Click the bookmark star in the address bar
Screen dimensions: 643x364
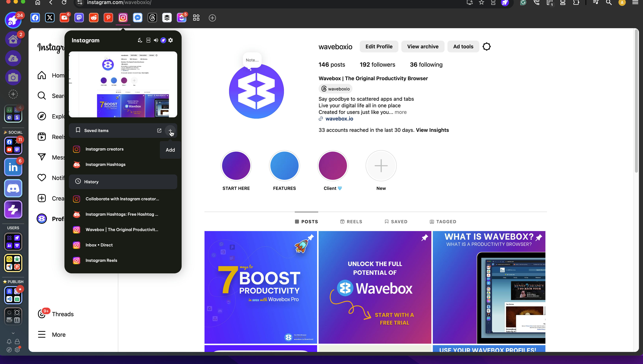pos(482,3)
